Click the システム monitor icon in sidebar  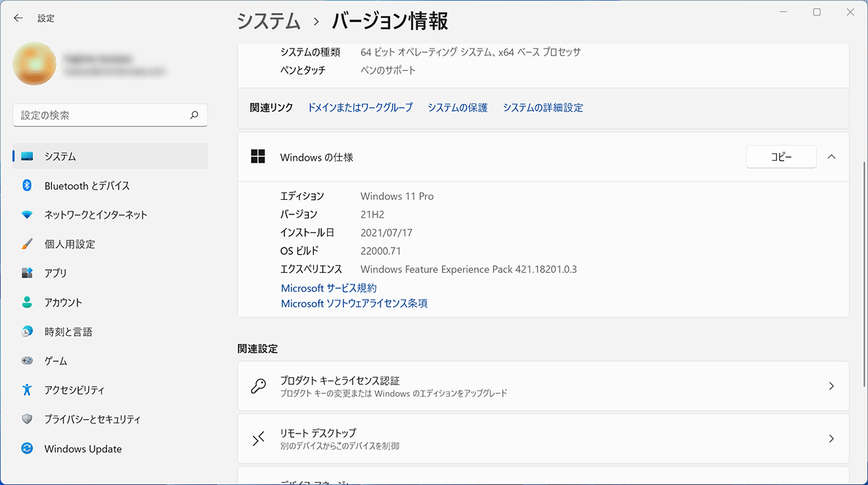pyautogui.click(x=27, y=156)
